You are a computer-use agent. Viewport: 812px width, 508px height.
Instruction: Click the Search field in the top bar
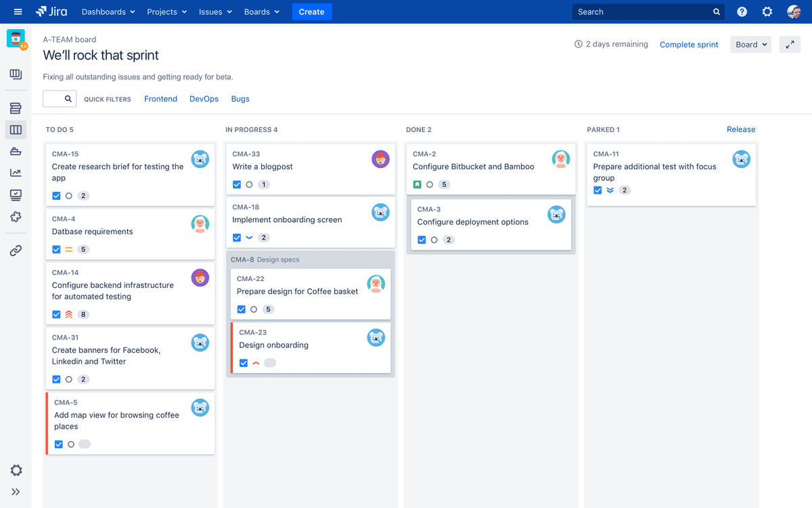pos(643,12)
